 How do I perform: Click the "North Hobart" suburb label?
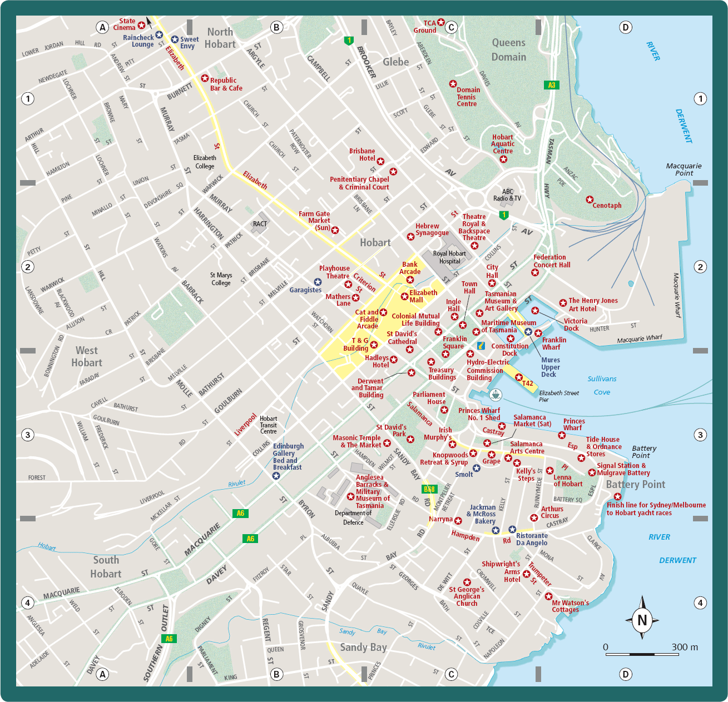(220, 38)
